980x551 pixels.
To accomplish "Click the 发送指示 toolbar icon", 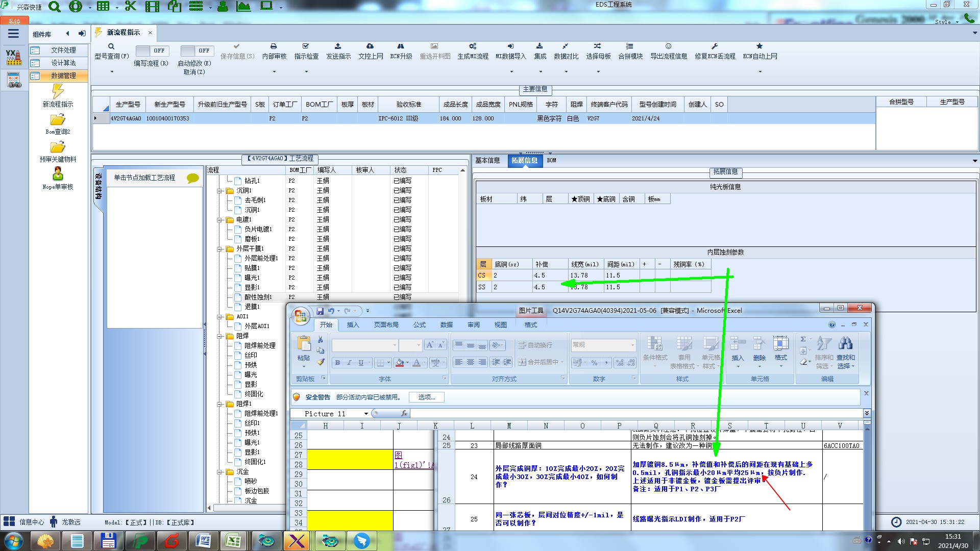I will [338, 46].
